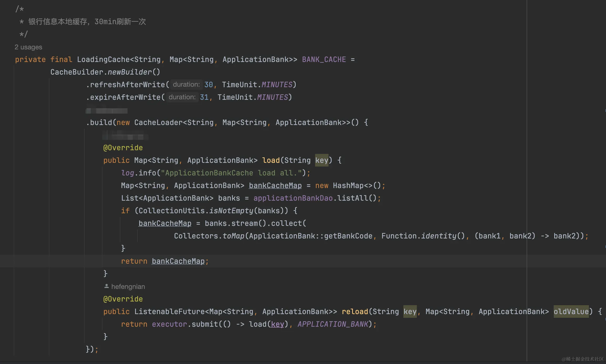Click the identity method call
The width and height of the screenshot is (606, 364).
439,236
